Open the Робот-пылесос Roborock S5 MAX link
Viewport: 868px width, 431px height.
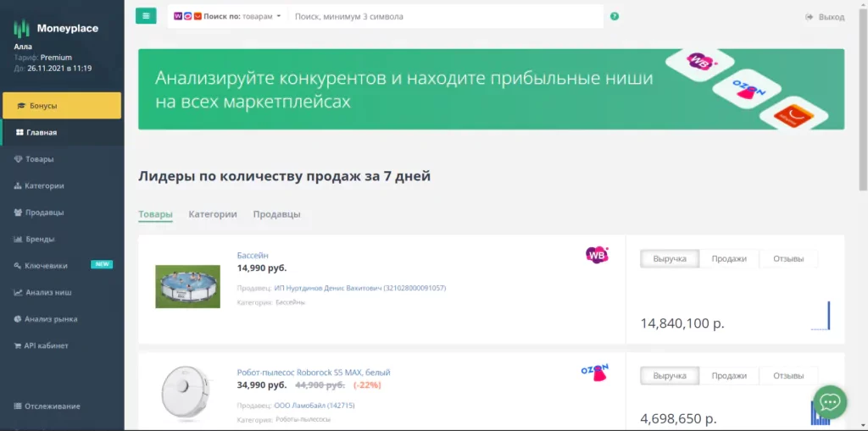(x=314, y=372)
